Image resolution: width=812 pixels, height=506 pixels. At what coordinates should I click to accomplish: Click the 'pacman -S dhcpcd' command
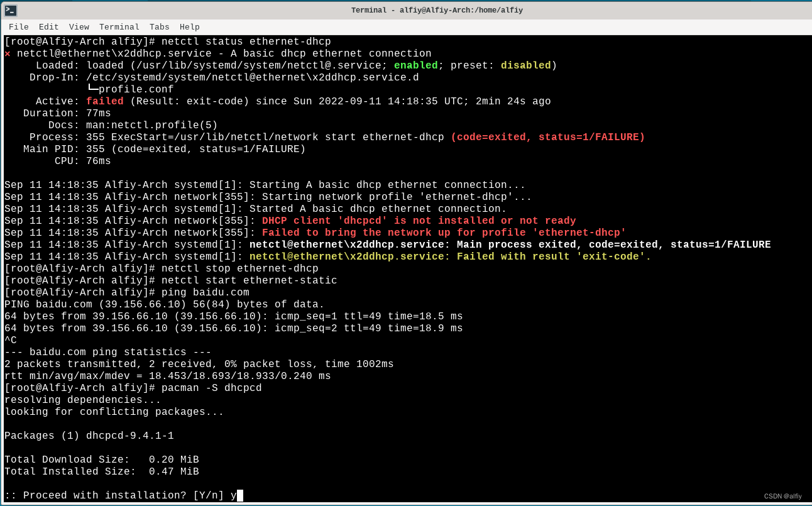(211, 388)
